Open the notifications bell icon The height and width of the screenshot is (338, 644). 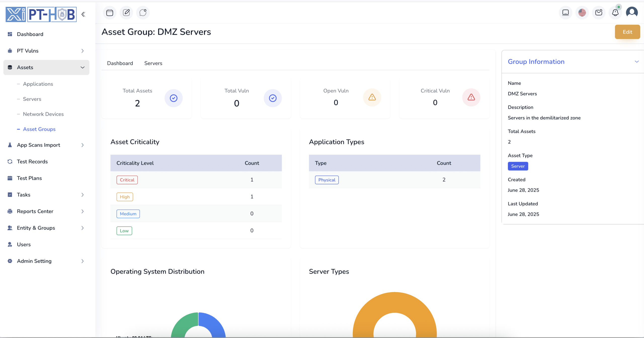[615, 13]
